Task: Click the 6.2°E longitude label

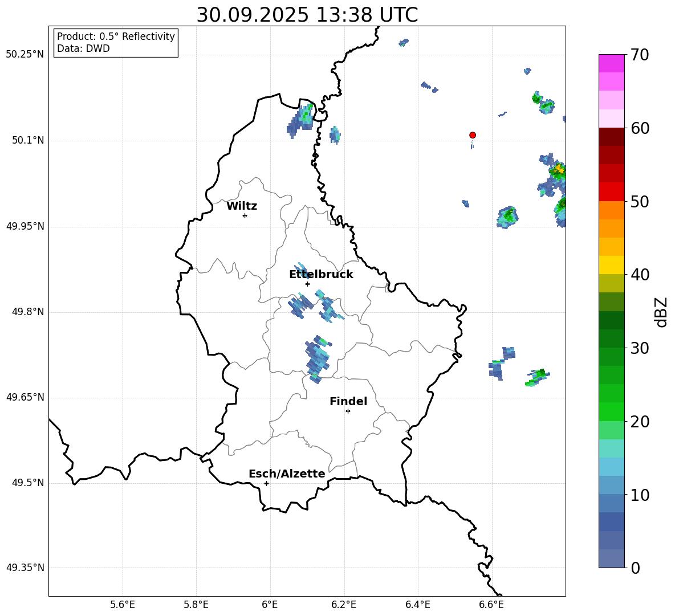Action: pos(344,605)
